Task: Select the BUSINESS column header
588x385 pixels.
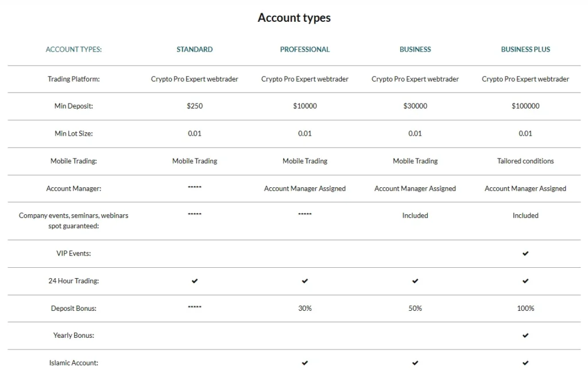Action: pos(415,49)
